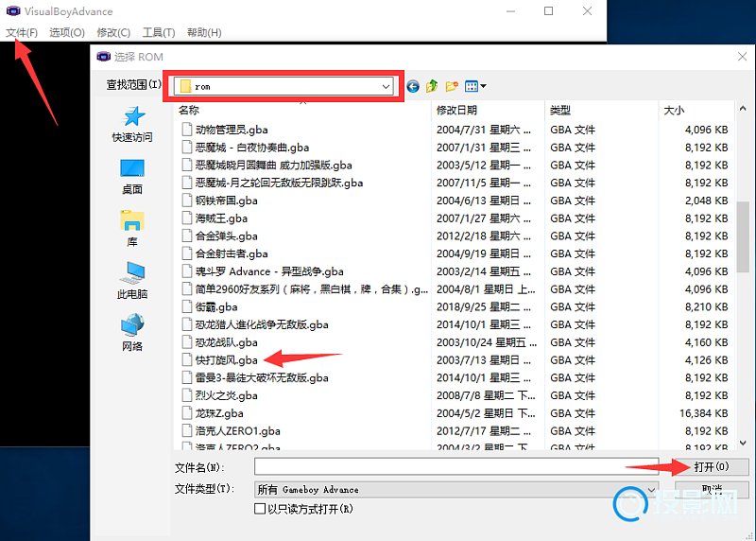Image resolution: width=756 pixels, height=541 pixels.
Task: Open the view menu icon
Action: pyautogui.click(x=475, y=86)
